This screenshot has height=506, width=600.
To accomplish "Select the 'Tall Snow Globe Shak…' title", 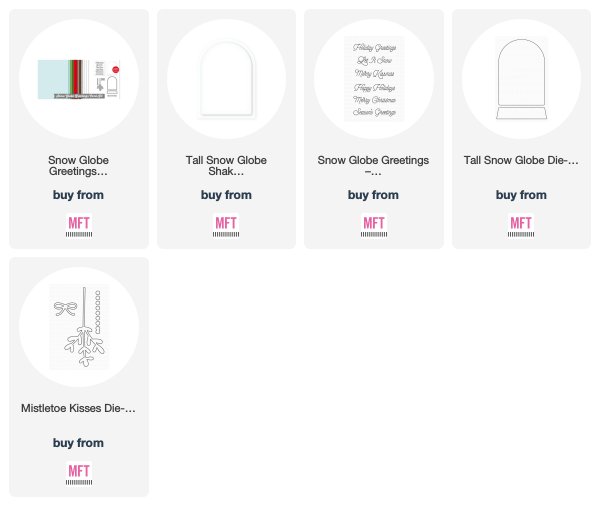I will point(226,165).
